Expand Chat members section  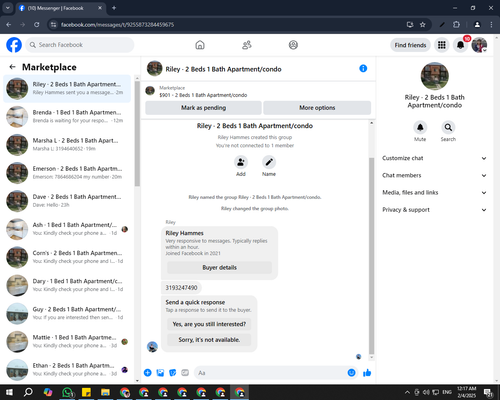click(434, 175)
